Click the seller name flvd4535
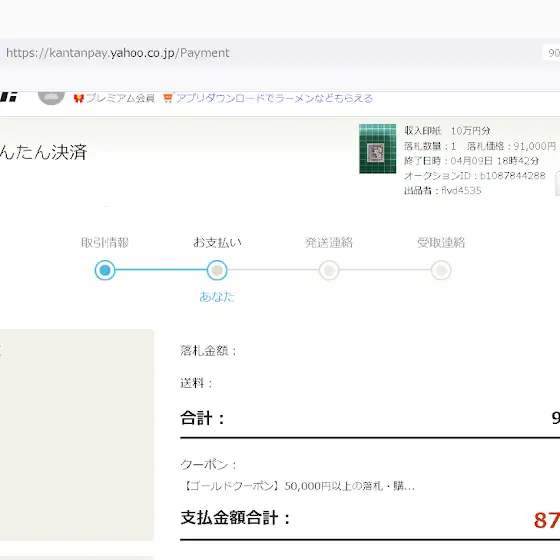The image size is (560, 560). [x=461, y=190]
